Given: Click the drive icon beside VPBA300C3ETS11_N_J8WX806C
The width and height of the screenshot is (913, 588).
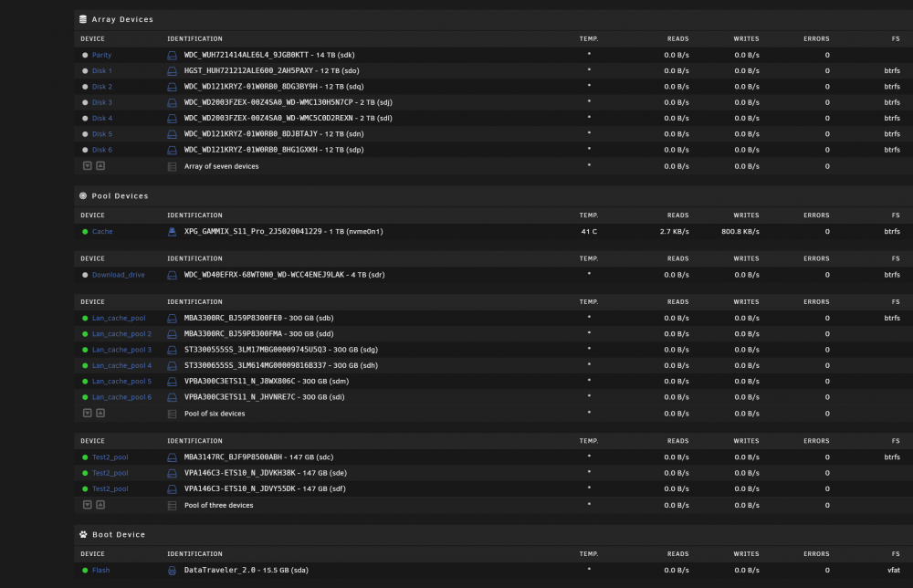Looking at the screenshot, I should click(x=172, y=382).
